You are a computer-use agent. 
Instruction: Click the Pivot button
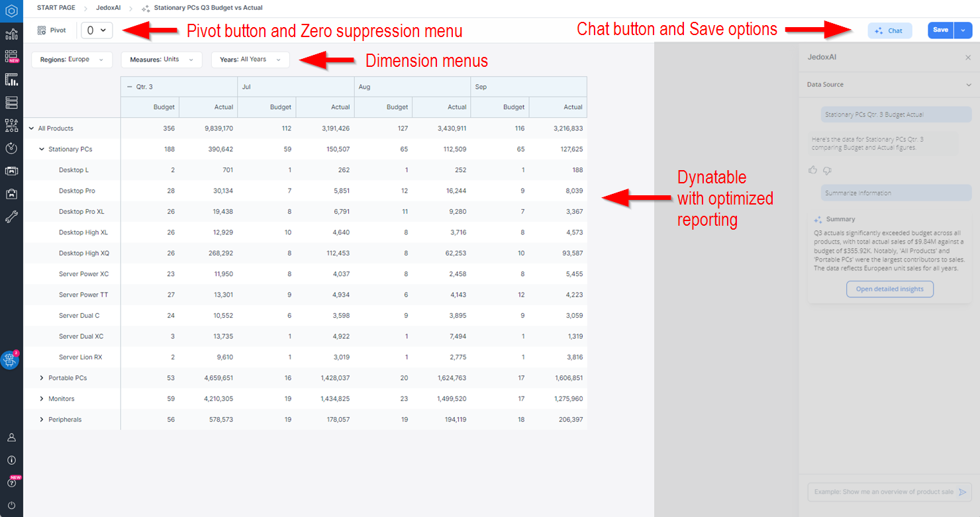52,30
